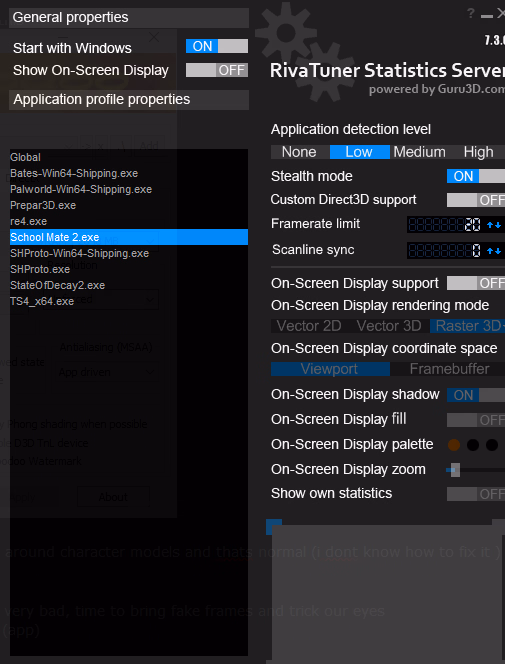Set application detection level to High
Screen dimensions: 505x664
pyautogui.click(x=478, y=152)
